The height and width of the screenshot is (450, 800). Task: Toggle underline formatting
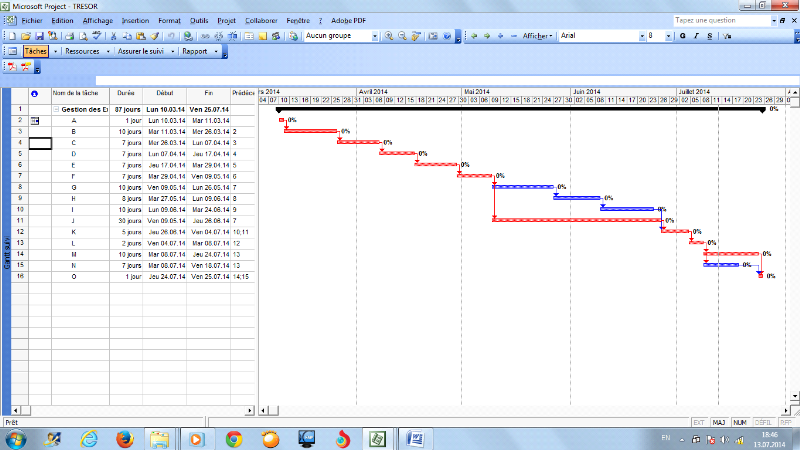click(710, 36)
